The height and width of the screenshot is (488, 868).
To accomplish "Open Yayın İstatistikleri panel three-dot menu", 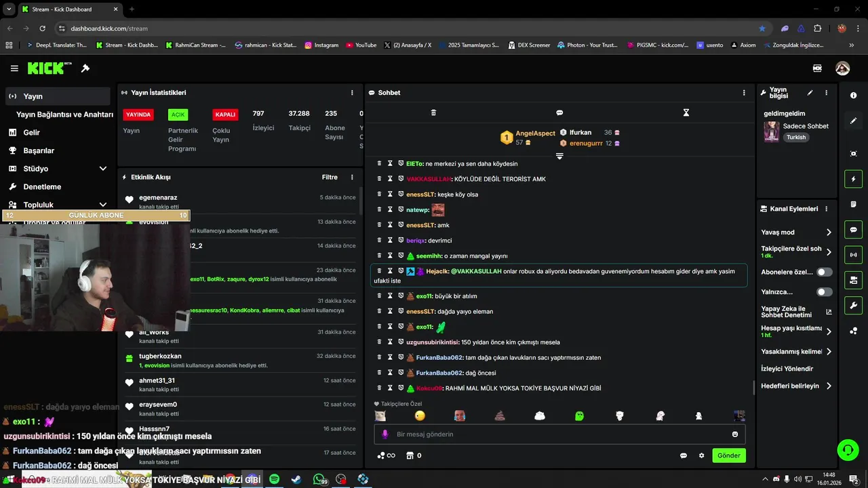I will tap(352, 93).
